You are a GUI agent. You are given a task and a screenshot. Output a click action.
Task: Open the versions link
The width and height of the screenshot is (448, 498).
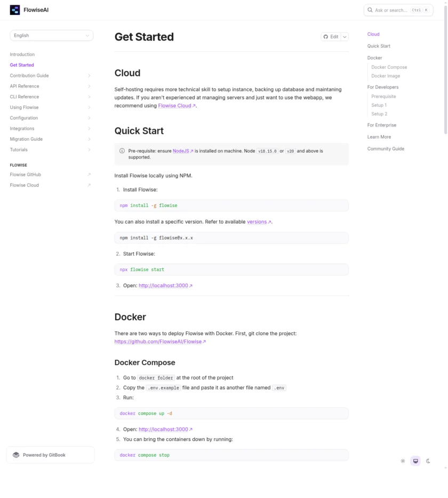point(257,222)
